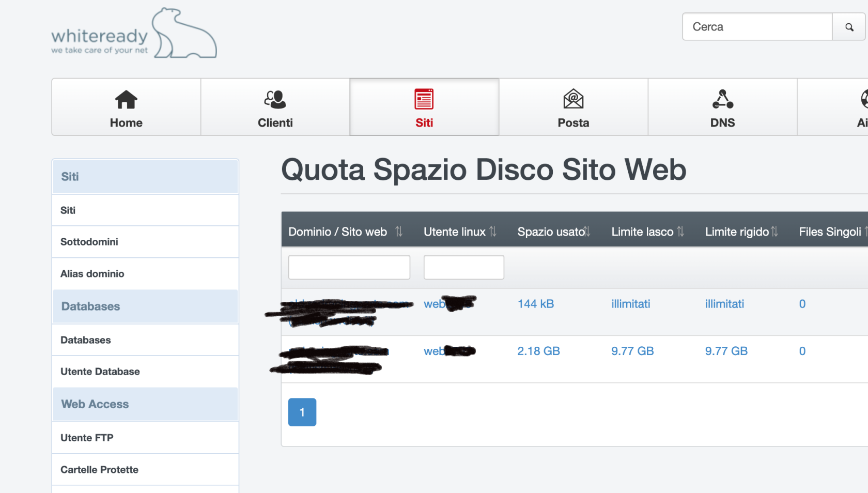Click the search magnifier button
Screen dimensions: 868x493
click(x=849, y=27)
